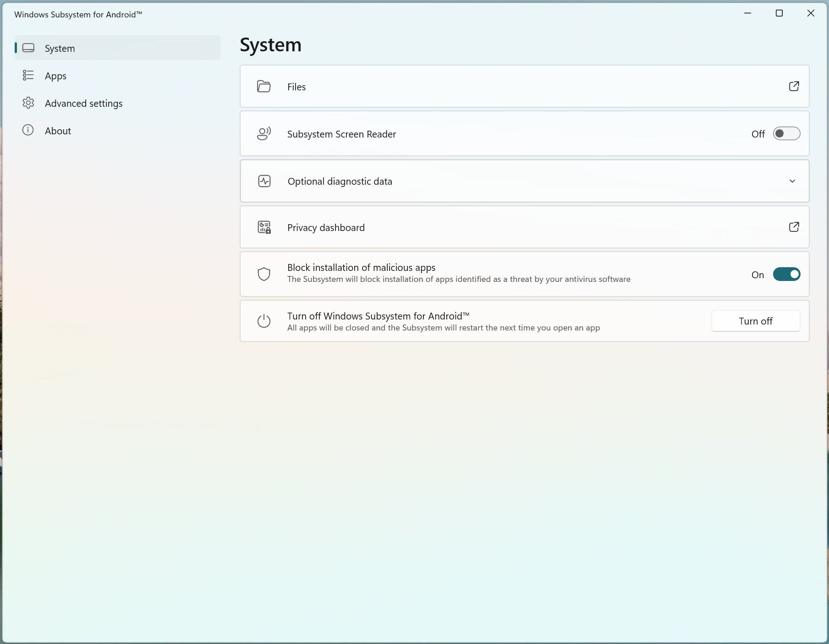Viewport: 829px width, 644px height.
Task: Click the System monitor icon in sidebar
Action: (28, 48)
